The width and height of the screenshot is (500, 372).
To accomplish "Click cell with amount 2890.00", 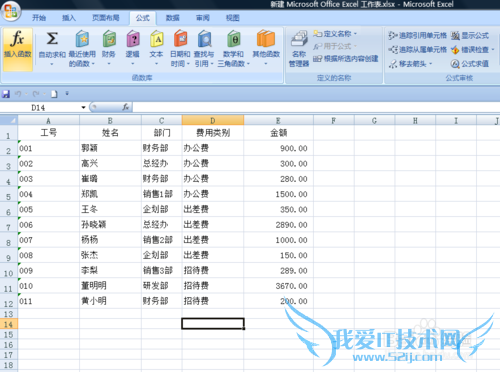I will (x=278, y=225).
